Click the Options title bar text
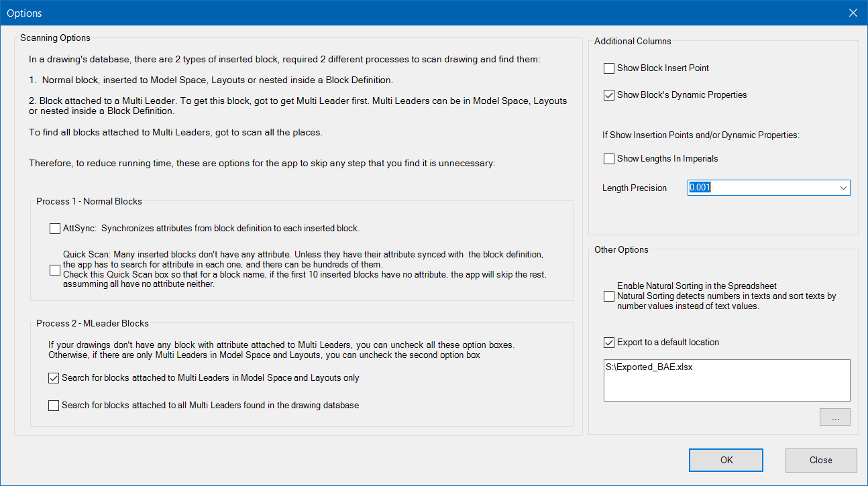Screen dimensions: 868x486 tap(24, 13)
